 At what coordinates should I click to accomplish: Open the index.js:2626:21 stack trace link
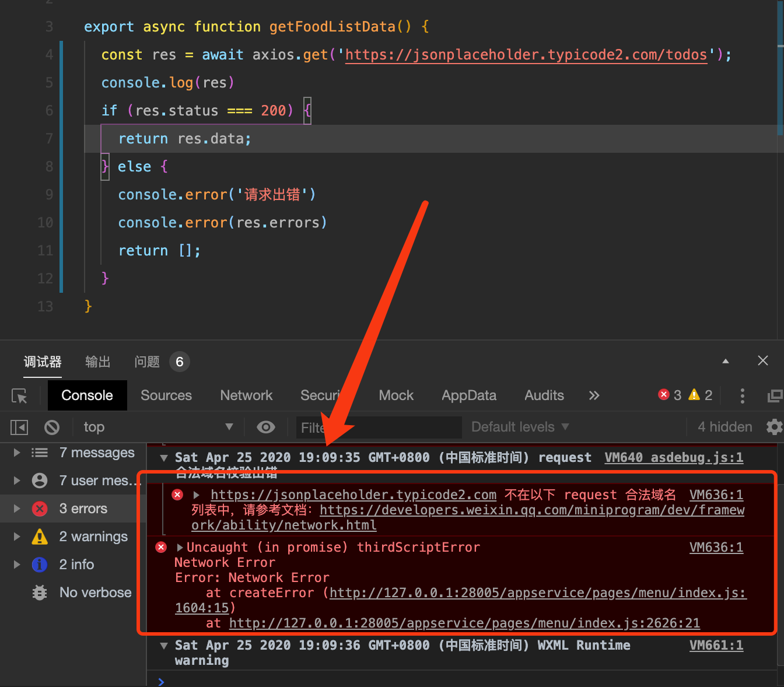tap(464, 623)
